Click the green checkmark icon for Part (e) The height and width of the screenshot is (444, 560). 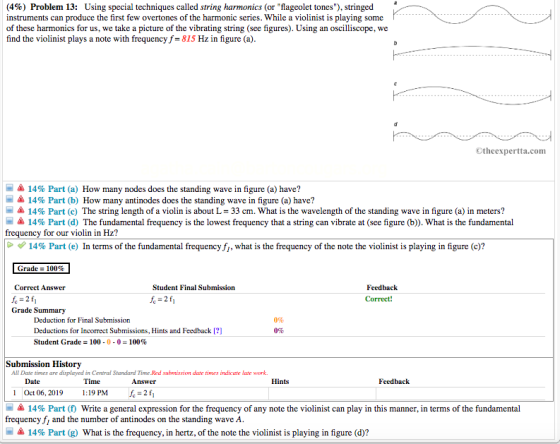click(22, 245)
